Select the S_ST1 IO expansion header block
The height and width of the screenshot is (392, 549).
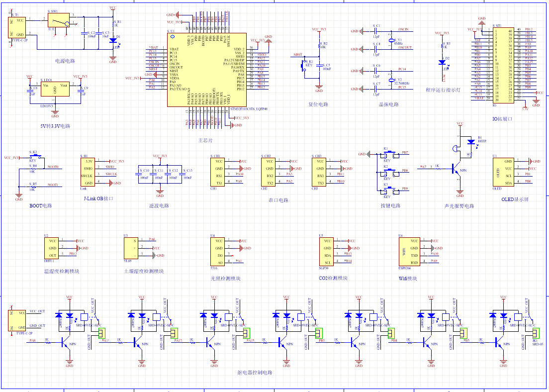pyautogui.click(x=503, y=66)
